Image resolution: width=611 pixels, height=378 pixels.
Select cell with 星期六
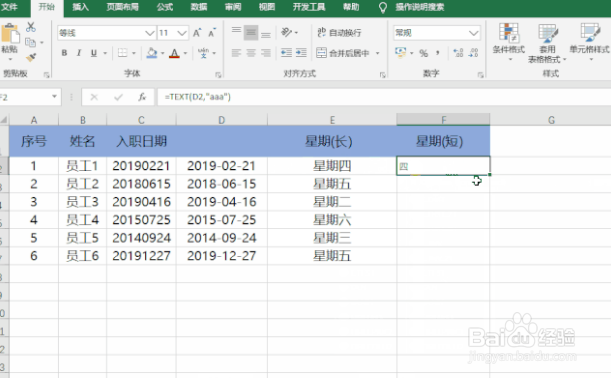click(x=332, y=220)
